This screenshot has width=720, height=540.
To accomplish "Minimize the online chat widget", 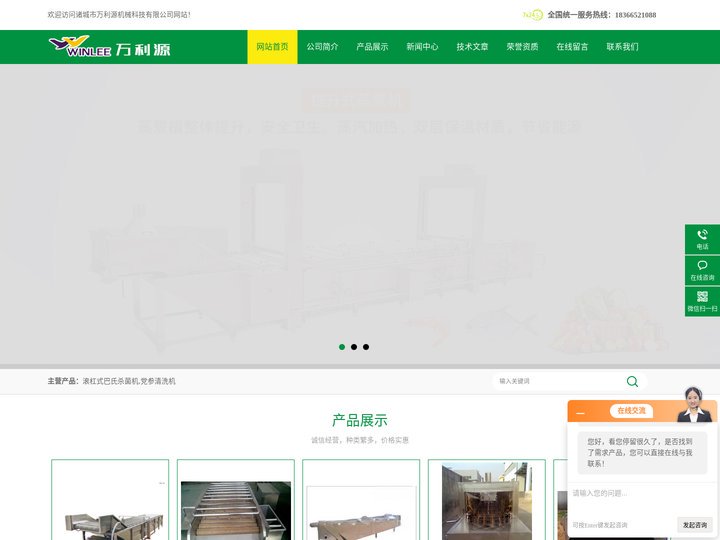I will [580, 412].
